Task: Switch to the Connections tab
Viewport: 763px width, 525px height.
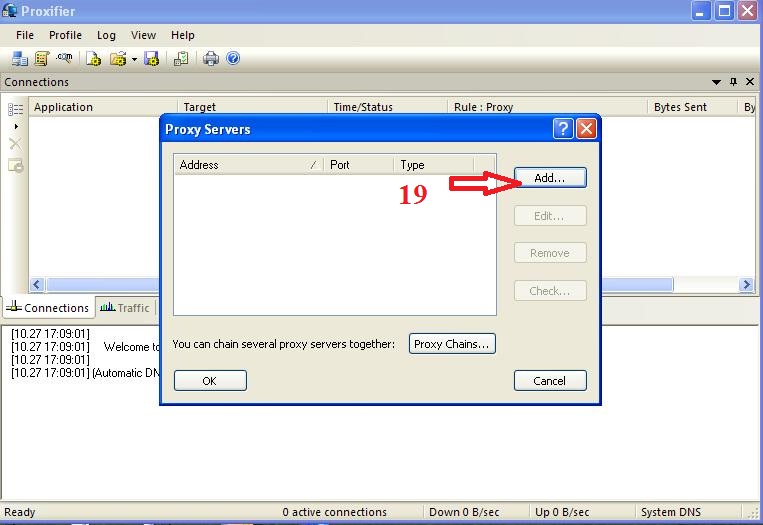Action: (48, 308)
